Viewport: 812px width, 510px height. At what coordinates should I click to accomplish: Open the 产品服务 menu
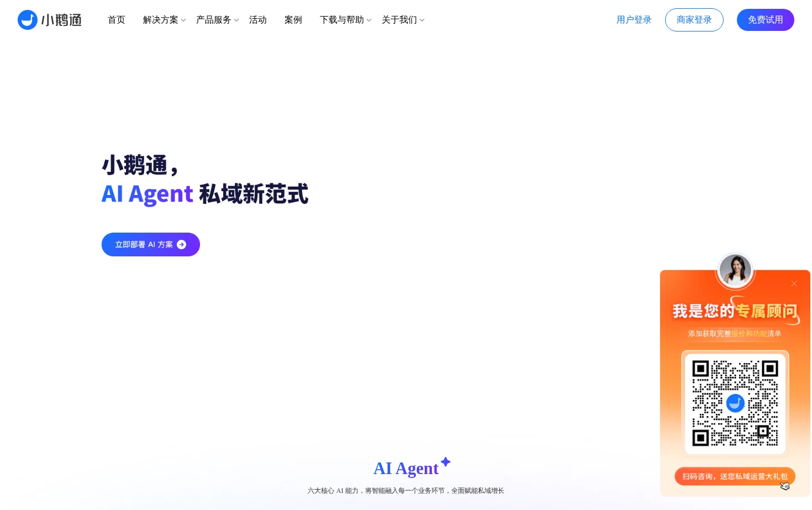(214, 20)
